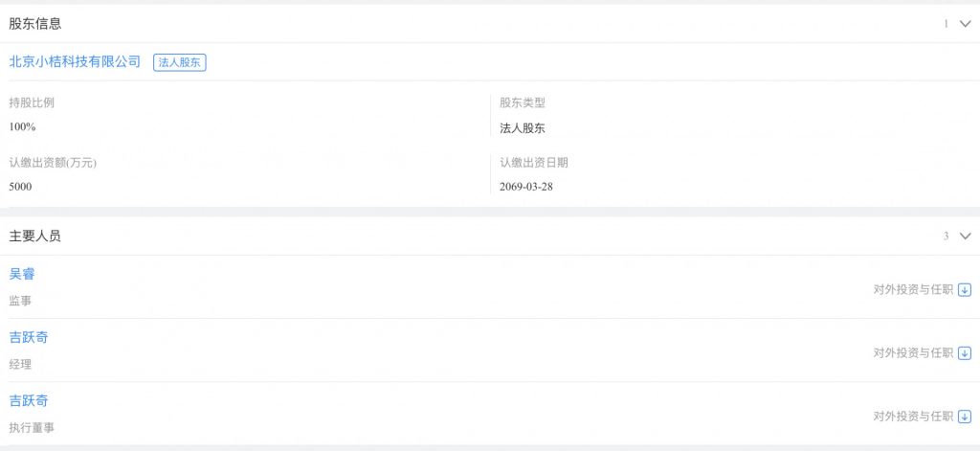Click the 对外投资与任职 text for 吴睿
Screen dimensions: 980x451
pyautogui.click(x=913, y=290)
